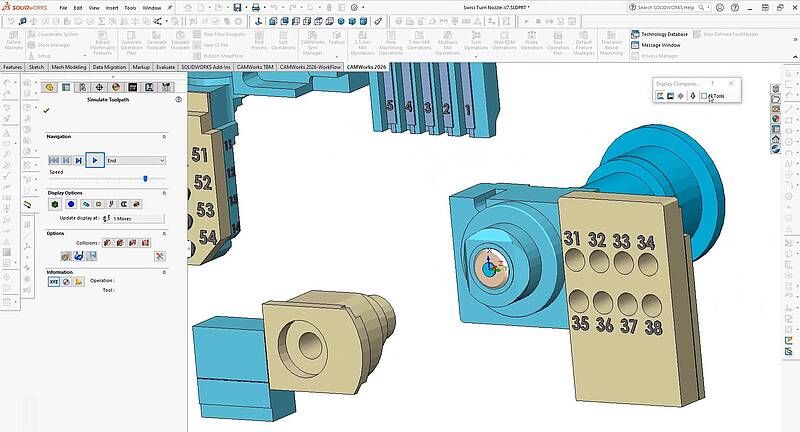The height and width of the screenshot is (432, 800).
Task: Click the green checkmark to accept simulation
Action: coord(46,110)
